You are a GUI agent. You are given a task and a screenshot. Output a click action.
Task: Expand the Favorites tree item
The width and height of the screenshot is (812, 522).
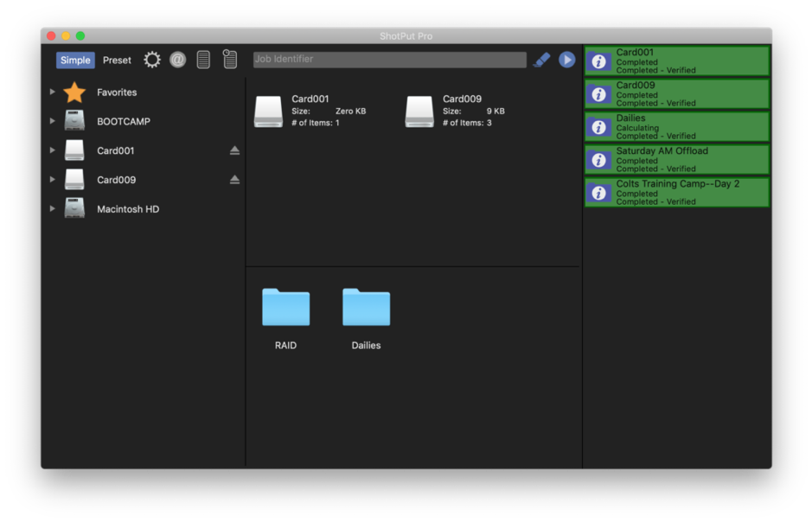(x=53, y=92)
